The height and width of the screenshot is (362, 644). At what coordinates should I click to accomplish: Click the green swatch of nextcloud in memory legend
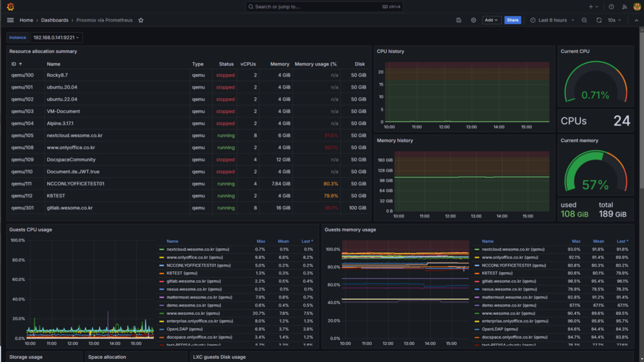[x=477, y=250]
